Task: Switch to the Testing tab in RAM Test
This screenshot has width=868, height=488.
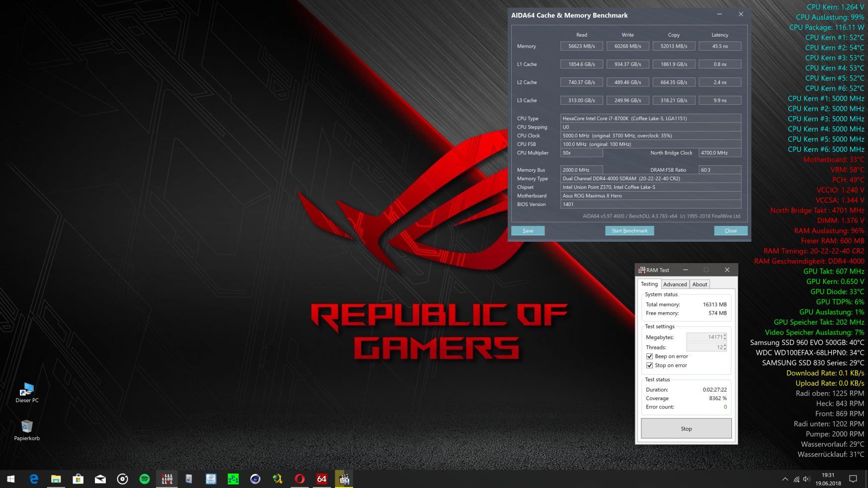Action: (649, 284)
